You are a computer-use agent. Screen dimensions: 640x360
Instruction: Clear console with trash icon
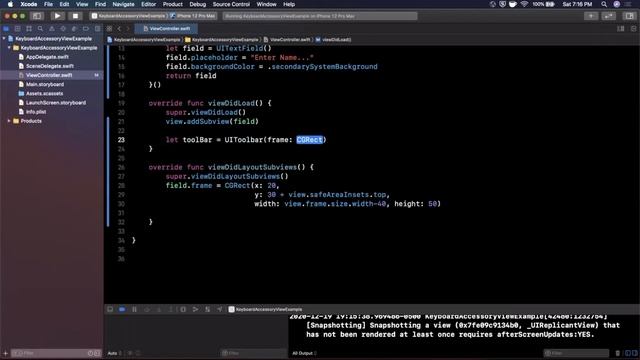(x=618, y=353)
